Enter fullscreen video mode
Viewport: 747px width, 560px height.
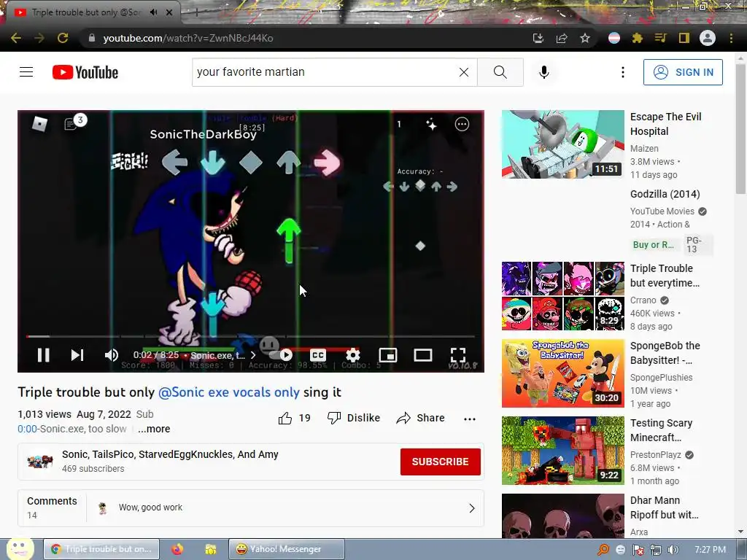coord(458,355)
